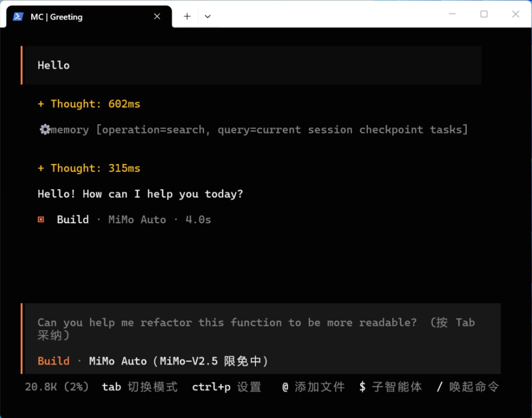The height and width of the screenshot is (418, 532).
Task: Click the 4.0s duration text
Action: [198, 219]
